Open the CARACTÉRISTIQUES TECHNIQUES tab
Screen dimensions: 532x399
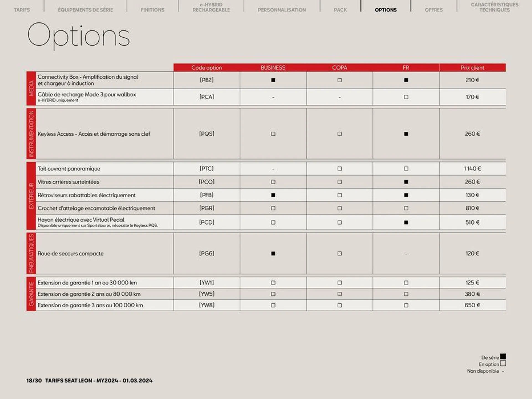tap(495, 7)
